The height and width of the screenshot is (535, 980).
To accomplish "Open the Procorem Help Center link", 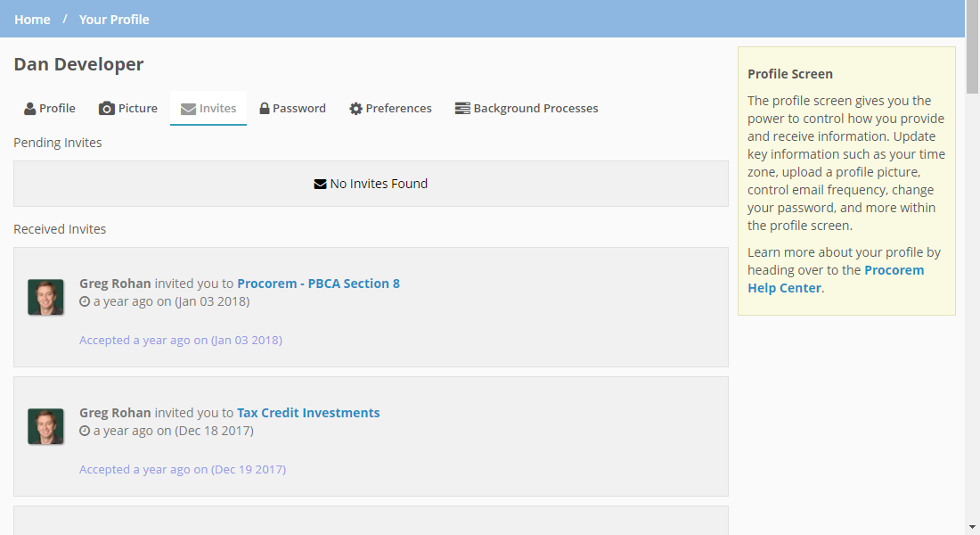I will pyautogui.click(x=836, y=279).
